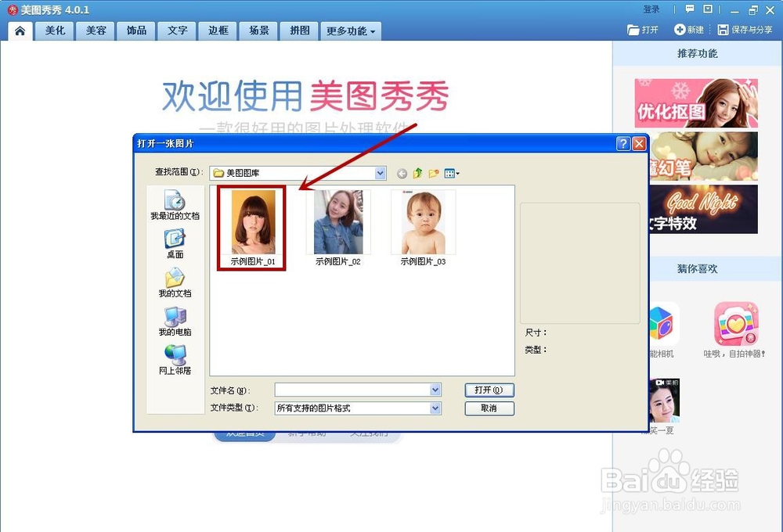Image resolution: width=783 pixels, height=532 pixels.
Task: Select the 示例图片_02 thumbnail
Action: click(x=338, y=222)
